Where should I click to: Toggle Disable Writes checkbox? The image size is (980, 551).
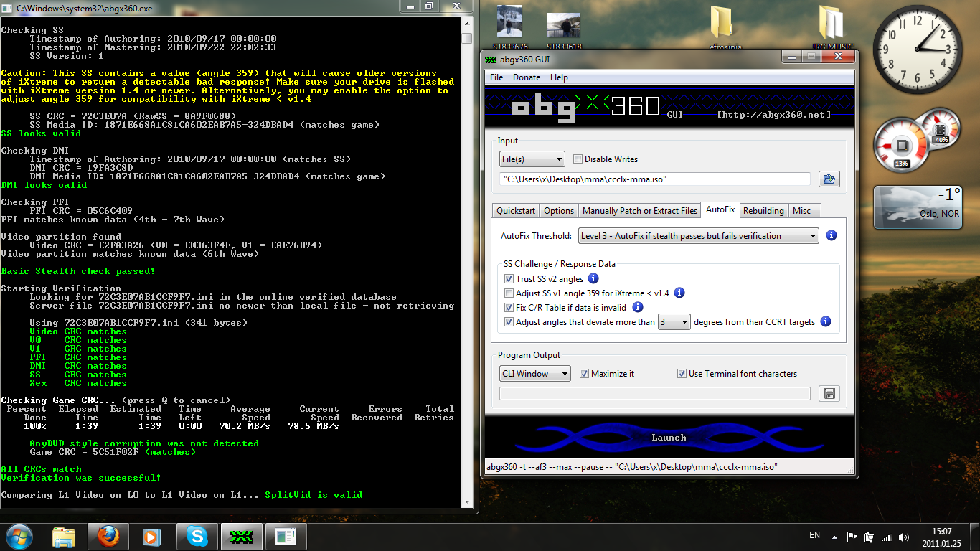click(x=578, y=159)
